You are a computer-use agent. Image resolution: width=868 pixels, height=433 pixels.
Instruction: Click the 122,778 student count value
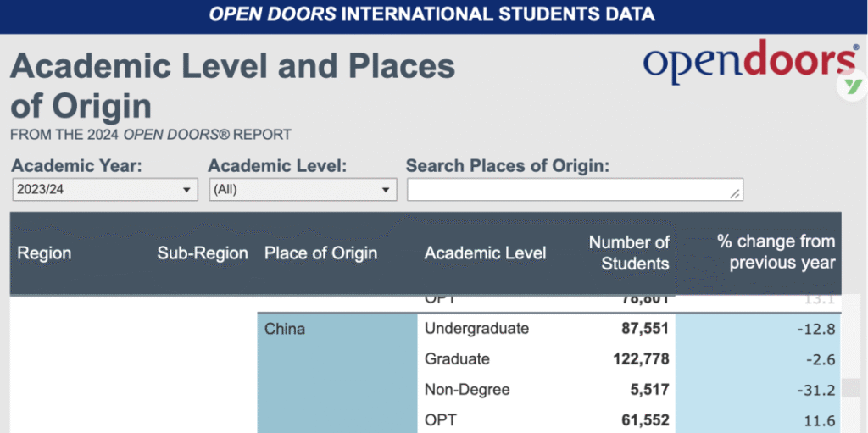tap(641, 359)
